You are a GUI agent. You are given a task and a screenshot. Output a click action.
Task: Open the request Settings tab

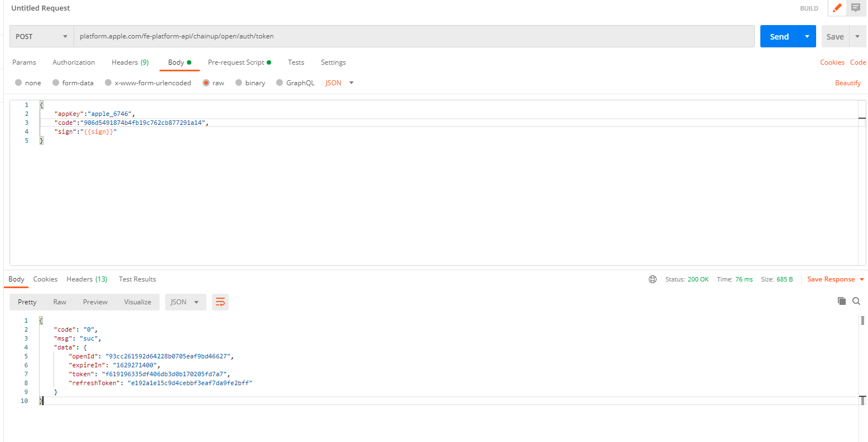[x=333, y=62]
